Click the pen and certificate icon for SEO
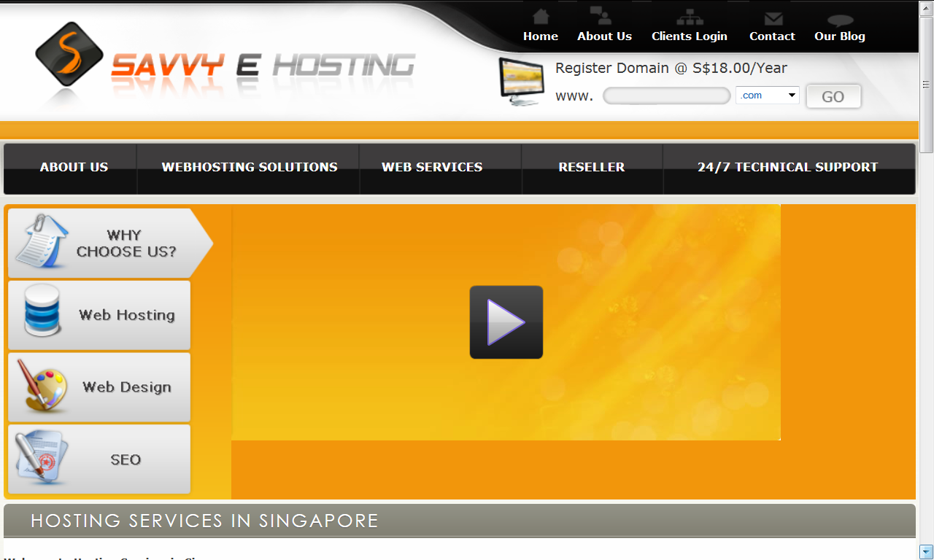 [x=42, y=458]
